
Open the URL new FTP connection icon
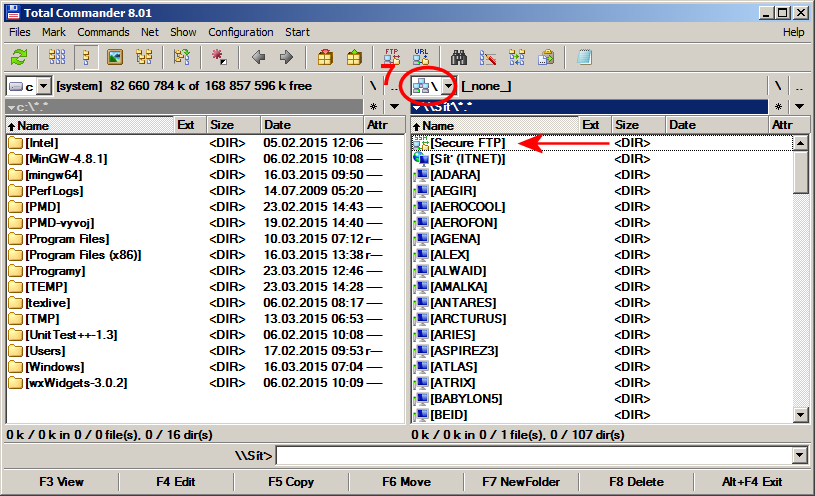[421, 57]
